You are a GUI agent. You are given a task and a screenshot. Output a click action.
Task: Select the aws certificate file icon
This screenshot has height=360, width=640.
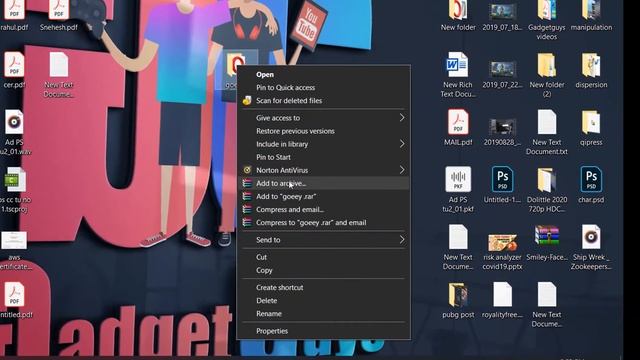coord(14,240)
